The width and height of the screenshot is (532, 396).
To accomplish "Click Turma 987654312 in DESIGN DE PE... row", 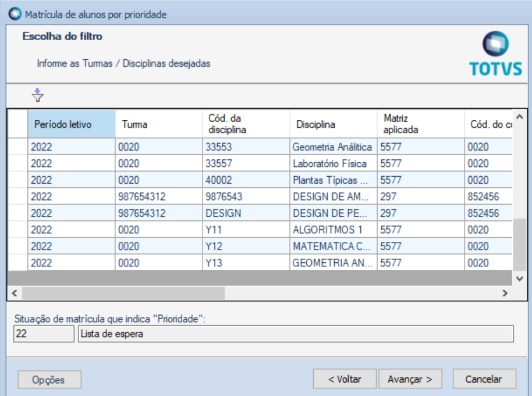I will tap(159, 213).
